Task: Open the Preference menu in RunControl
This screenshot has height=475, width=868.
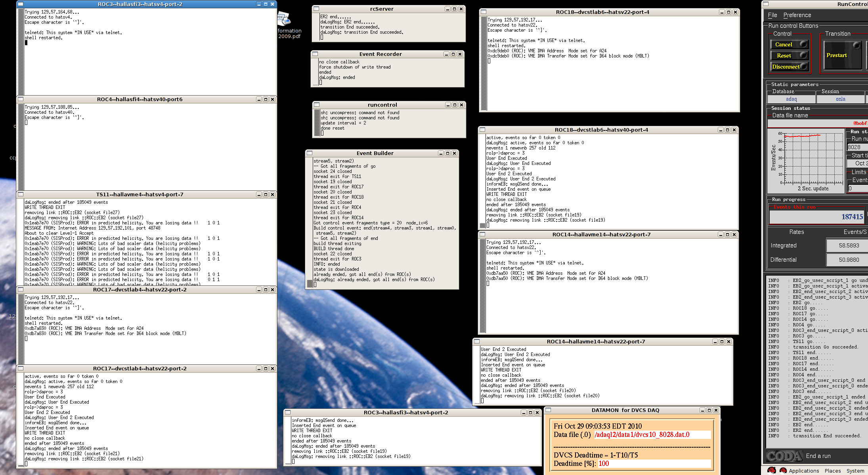Action: [x=797, y=15]
